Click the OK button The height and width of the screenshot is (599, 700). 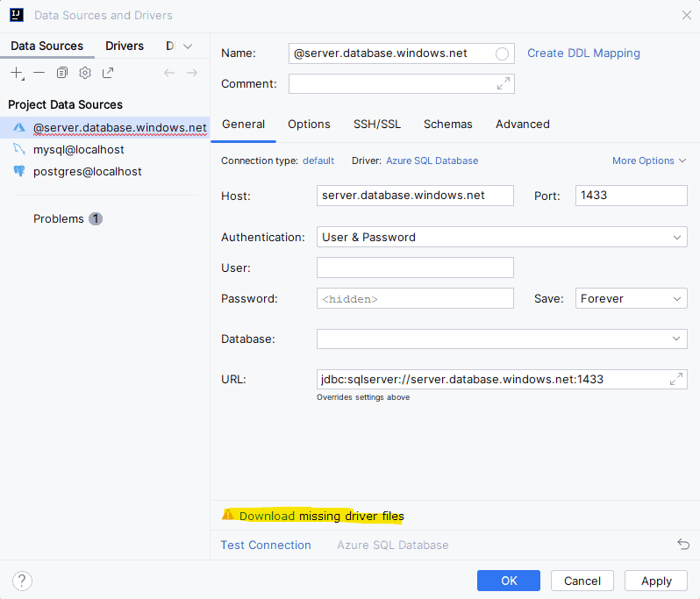509,581
